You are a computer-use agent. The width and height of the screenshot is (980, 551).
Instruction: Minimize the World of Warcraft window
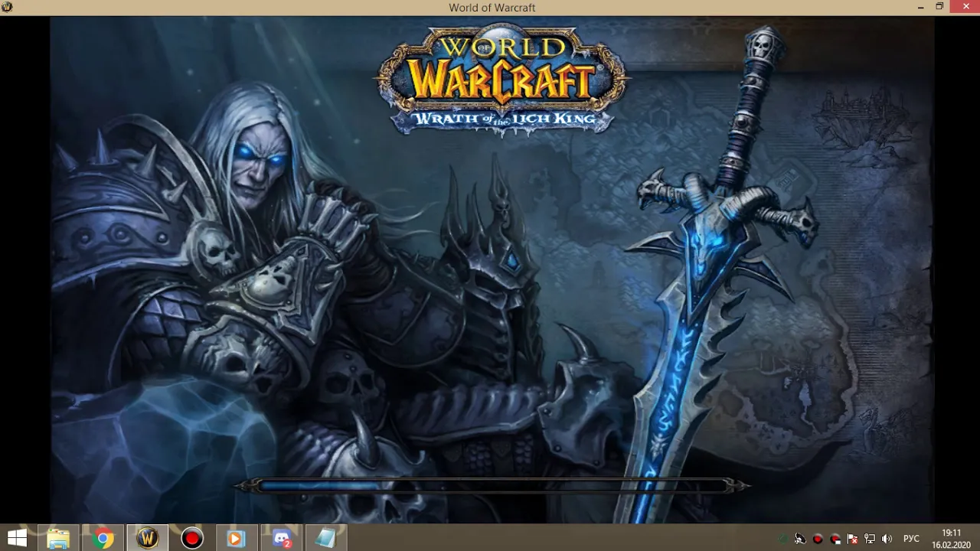920,7
